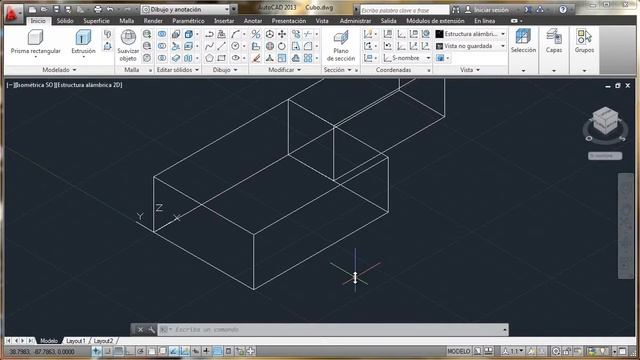
Task: Toggle Infer constraints status bar button
Action: click(96, 351)
